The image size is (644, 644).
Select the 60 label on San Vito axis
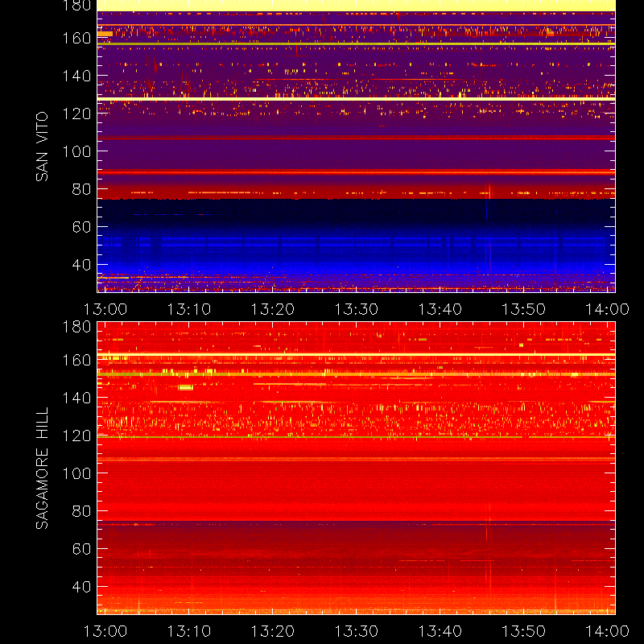[81, 227]
